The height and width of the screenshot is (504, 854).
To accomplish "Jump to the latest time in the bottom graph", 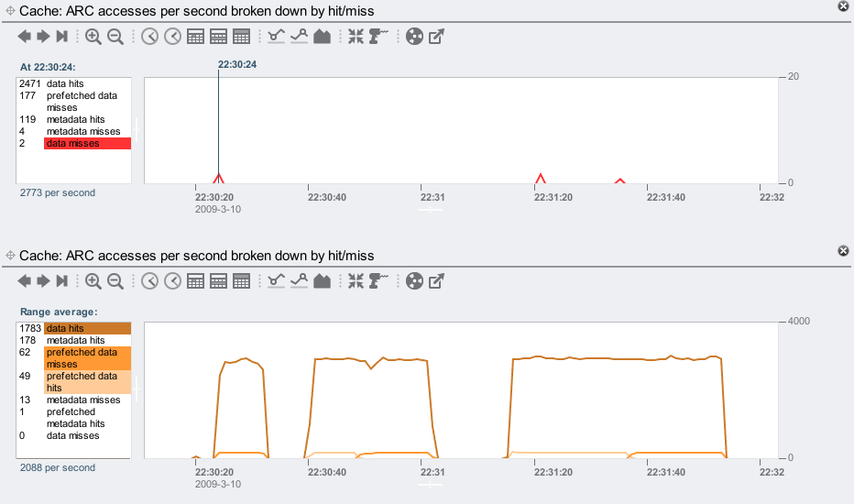I will point(62,281).
